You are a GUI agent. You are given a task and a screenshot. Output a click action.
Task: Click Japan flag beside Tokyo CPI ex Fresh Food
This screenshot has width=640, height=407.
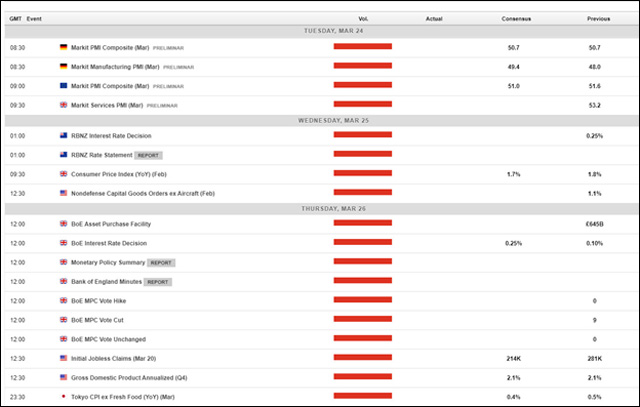tap(63, 396)
